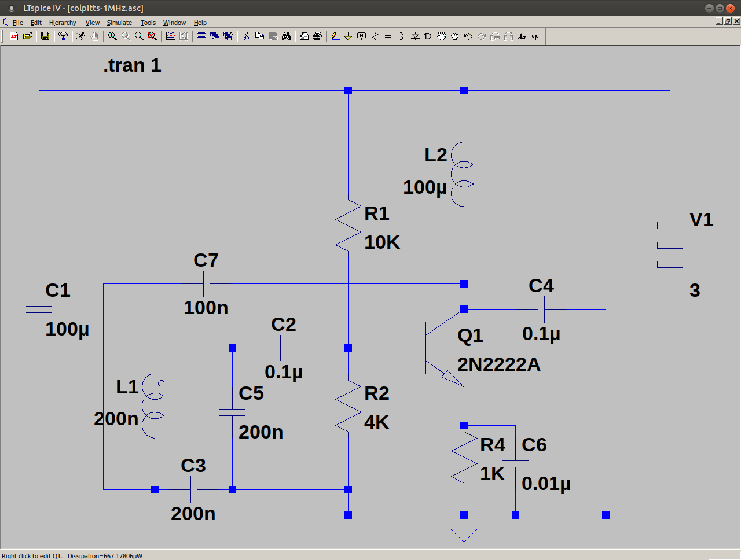Click the Print icon
This screenshot has width=741, height=560.
[317, 36]
